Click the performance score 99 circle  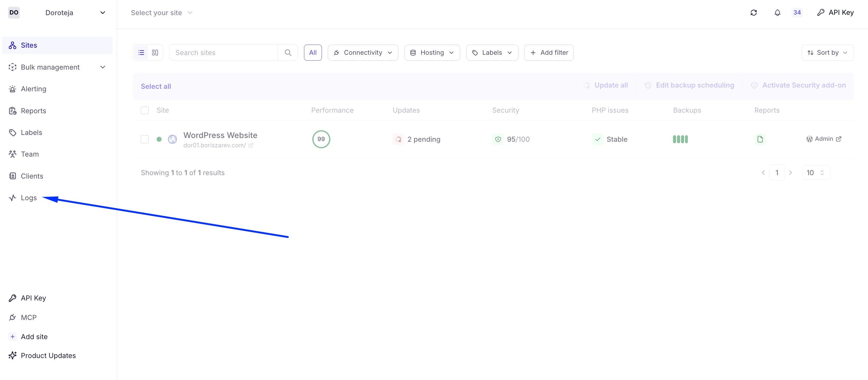[321, 139]
